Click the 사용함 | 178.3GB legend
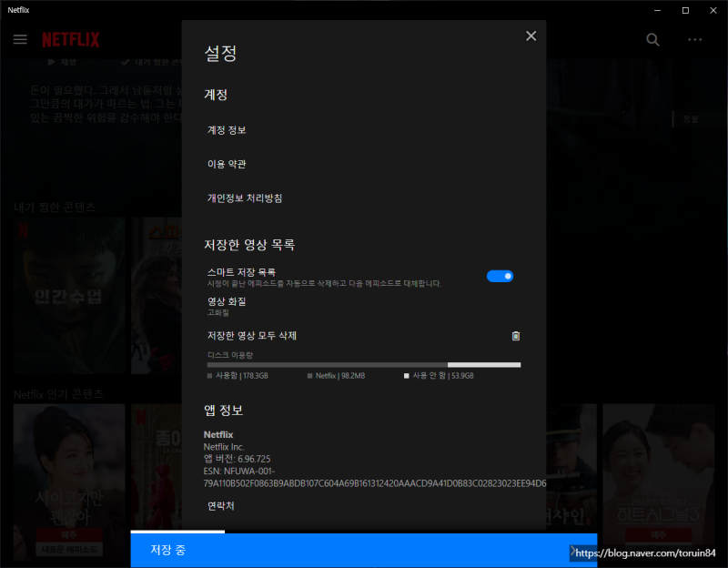Screen dimensions: 728x568 tap(238, 376)
